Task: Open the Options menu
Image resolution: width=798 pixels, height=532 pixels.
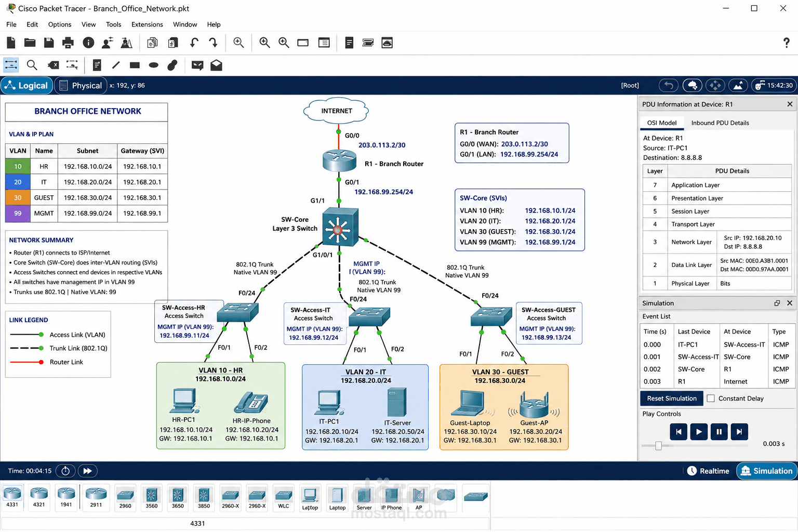Action: [60, 24]
